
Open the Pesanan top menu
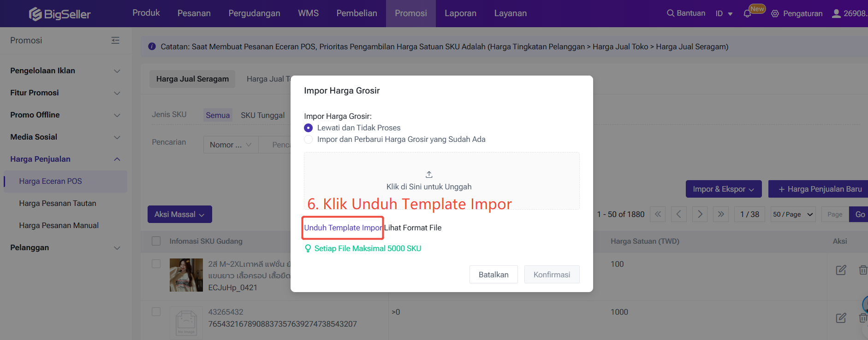coord(194,13)
